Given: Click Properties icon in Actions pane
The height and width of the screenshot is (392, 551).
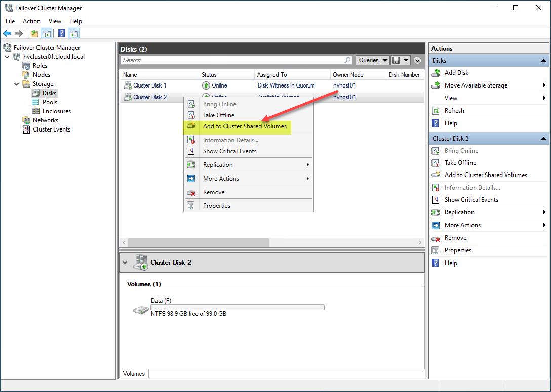Looking at the screenshot, I should pyautogui.click(x=436, y=250).
